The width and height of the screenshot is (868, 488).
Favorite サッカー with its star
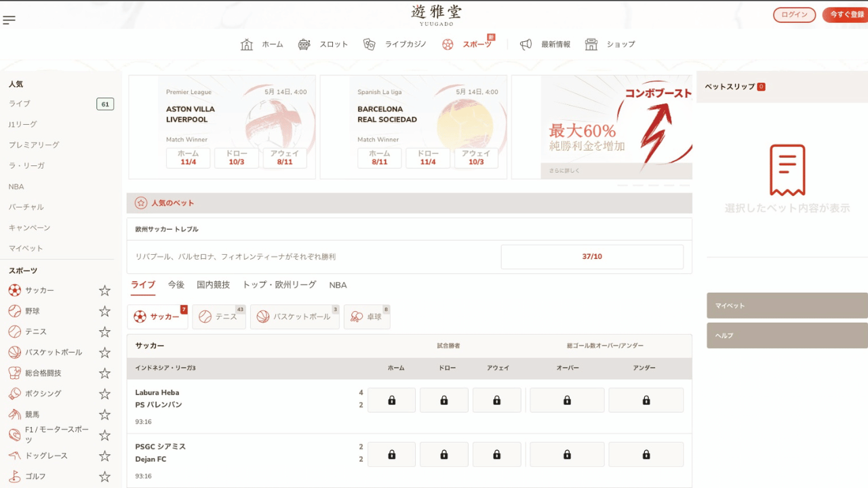tap(104, 291)
